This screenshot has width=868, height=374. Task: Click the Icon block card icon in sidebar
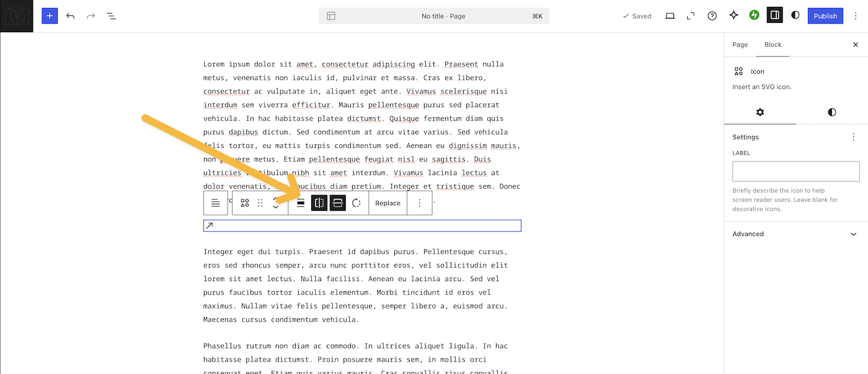pos(738,71)
